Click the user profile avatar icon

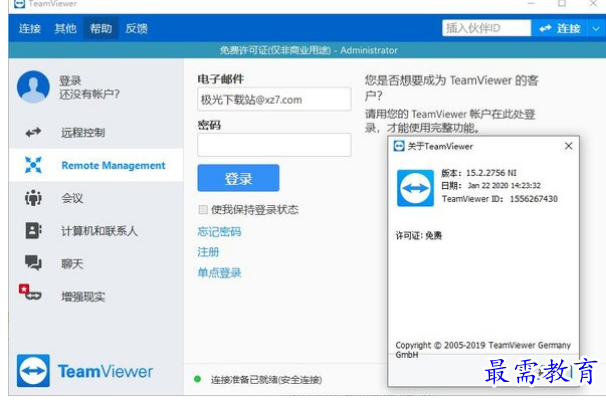point(33,87)
